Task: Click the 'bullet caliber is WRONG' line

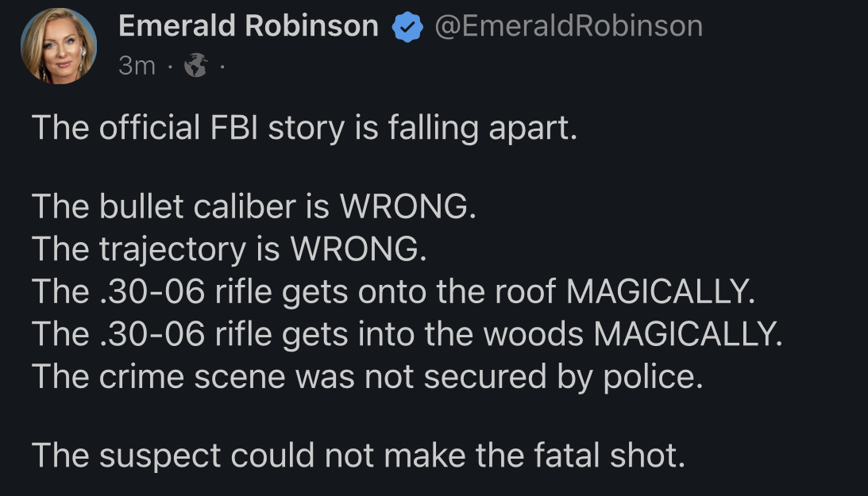Action: coord(254,208)
